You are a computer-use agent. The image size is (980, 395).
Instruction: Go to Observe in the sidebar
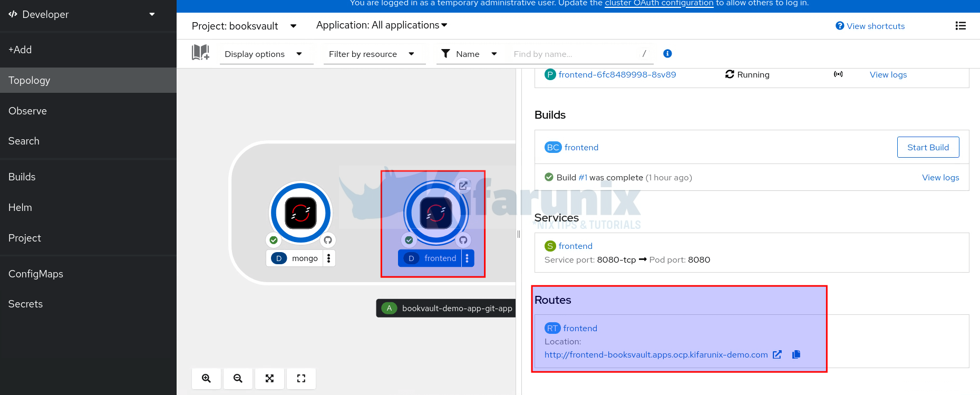click(x=27, y=111)
